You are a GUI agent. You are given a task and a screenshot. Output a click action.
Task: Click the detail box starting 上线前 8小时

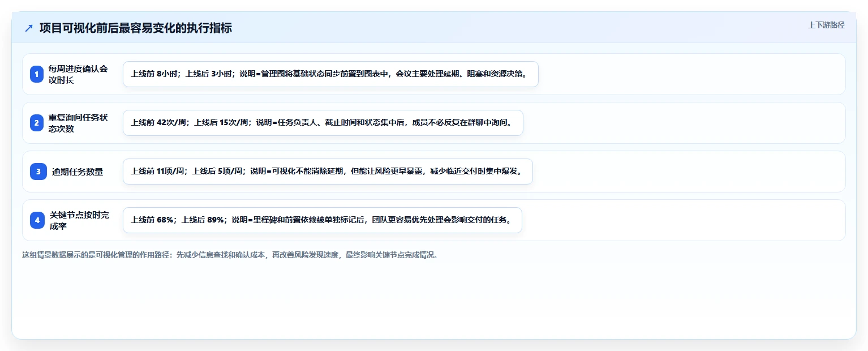(x=330, y=74)
